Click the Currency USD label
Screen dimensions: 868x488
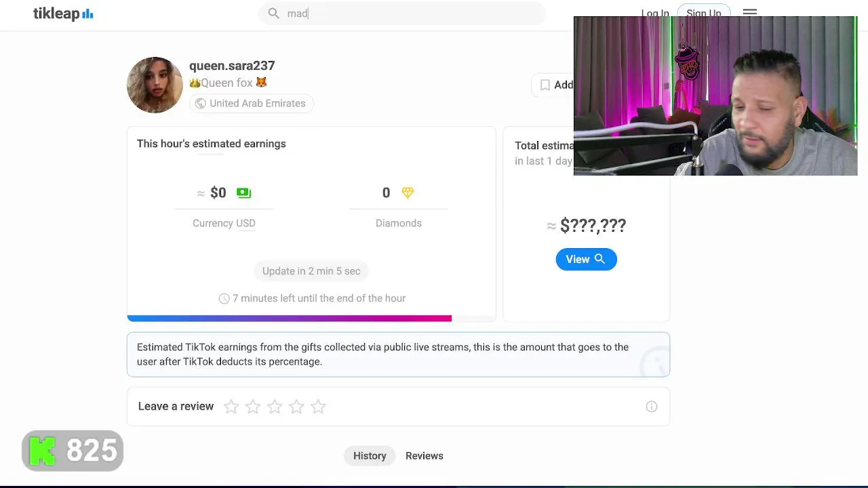(224, 223)
